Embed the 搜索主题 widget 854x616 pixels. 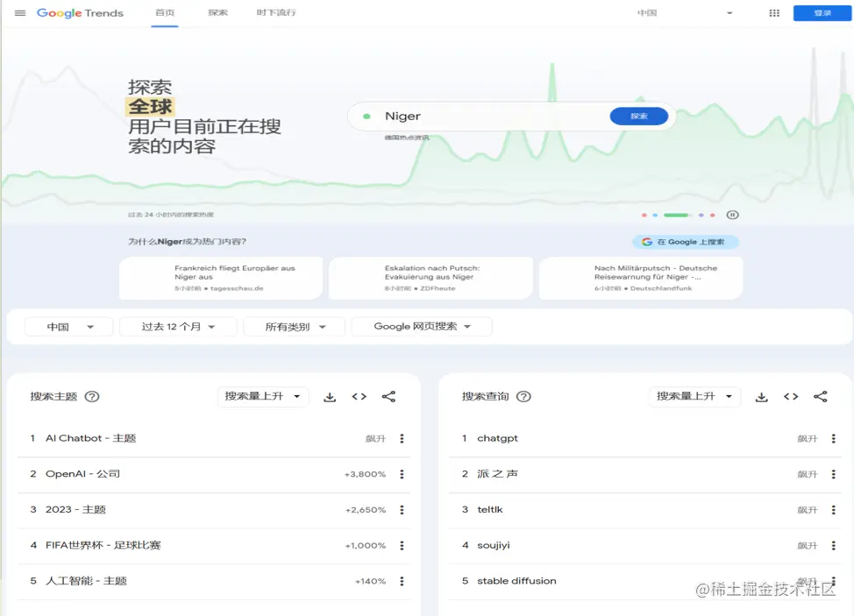(359, 397)
